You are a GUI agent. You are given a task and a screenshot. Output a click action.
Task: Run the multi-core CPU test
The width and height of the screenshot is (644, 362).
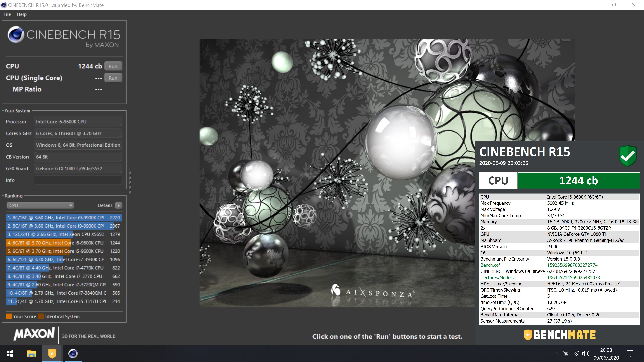pyautogui.click(x=113, y=66)
